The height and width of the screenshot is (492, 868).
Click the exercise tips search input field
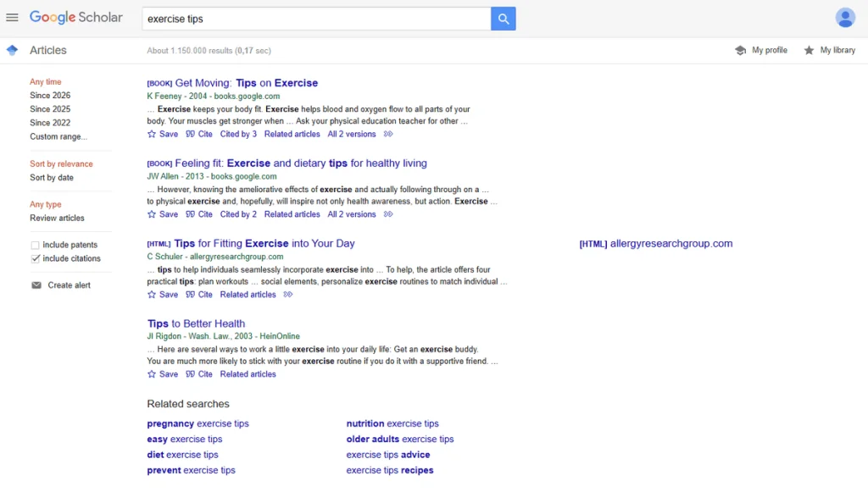coord(316,19)
